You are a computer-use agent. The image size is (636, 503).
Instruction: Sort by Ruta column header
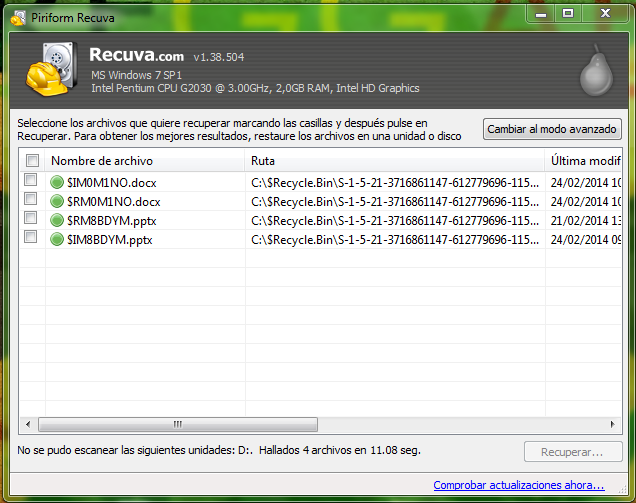395,161
